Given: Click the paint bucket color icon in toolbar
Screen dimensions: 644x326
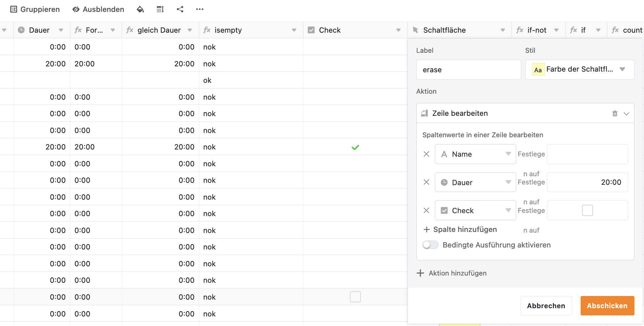Looking at the screenshot, I should click(x=140, y=9).
